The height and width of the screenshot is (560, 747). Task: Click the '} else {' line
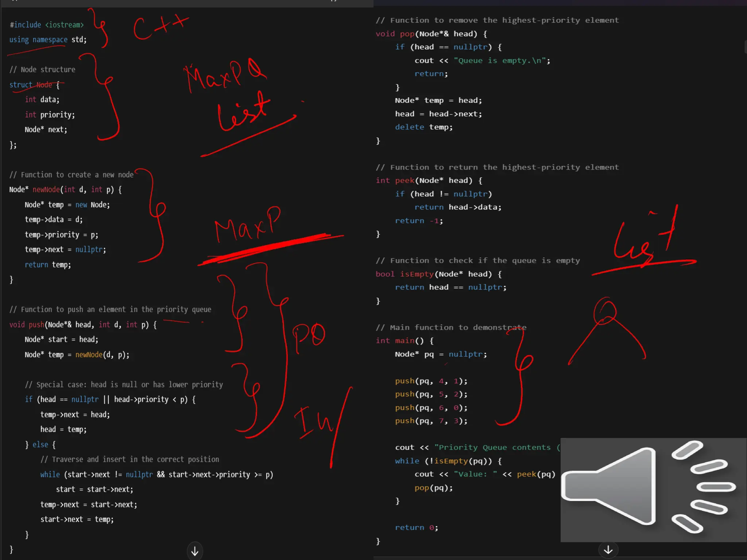(x=40, y=445)
